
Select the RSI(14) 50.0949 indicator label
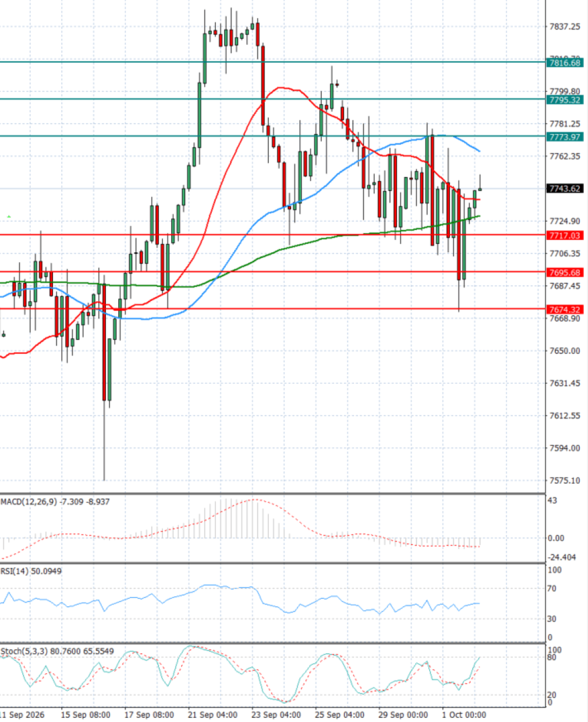point(31,571)
